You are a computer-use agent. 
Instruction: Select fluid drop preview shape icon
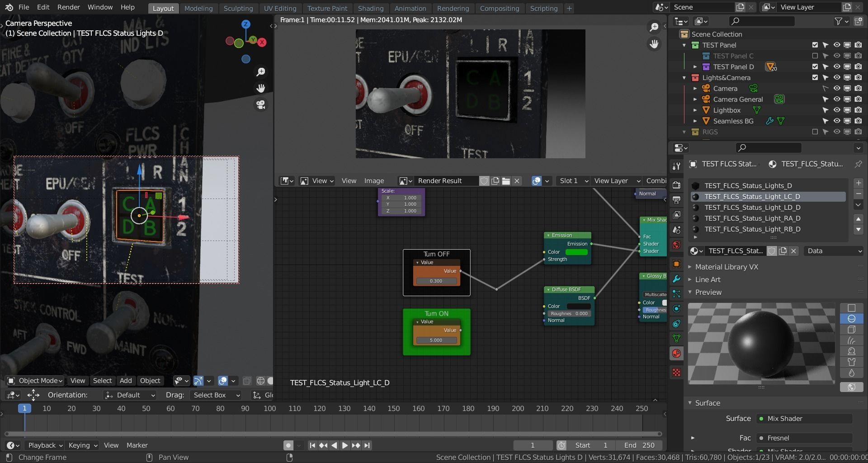click(851, 373)
